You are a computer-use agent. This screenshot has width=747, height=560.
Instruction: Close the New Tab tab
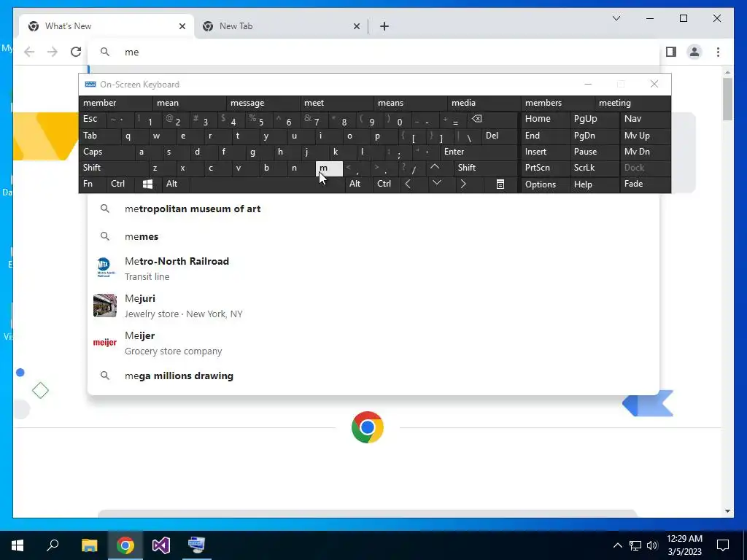pyautogui.click(x=356, y=26)
